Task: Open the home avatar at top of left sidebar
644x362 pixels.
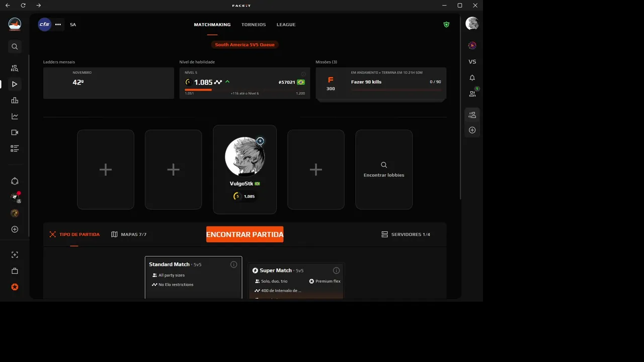Action: (x=15, y=24)
